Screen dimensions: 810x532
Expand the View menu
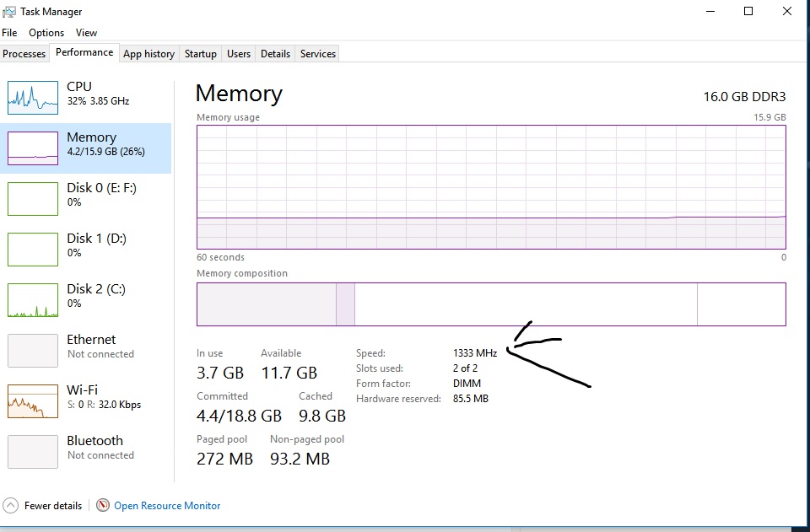(x=86, y=33)
